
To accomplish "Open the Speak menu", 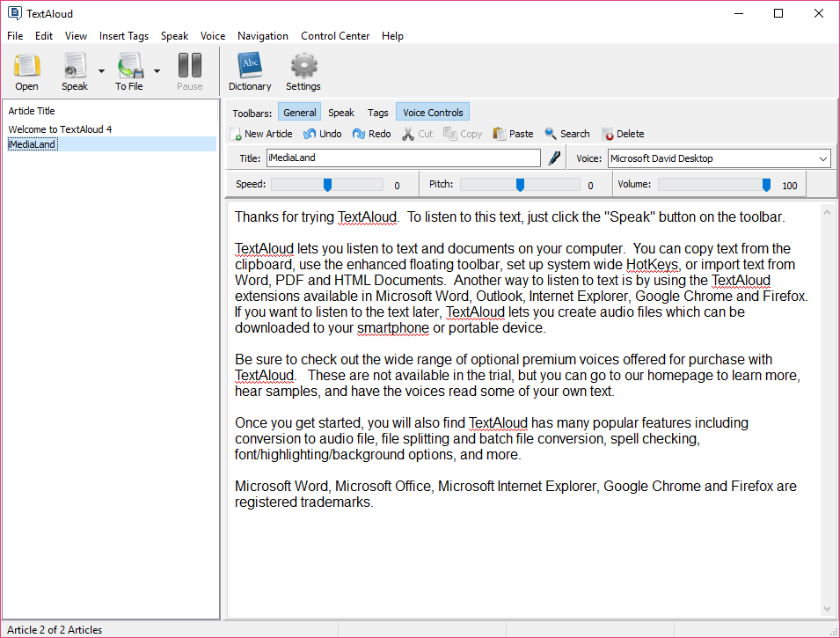I will (175, 36).
